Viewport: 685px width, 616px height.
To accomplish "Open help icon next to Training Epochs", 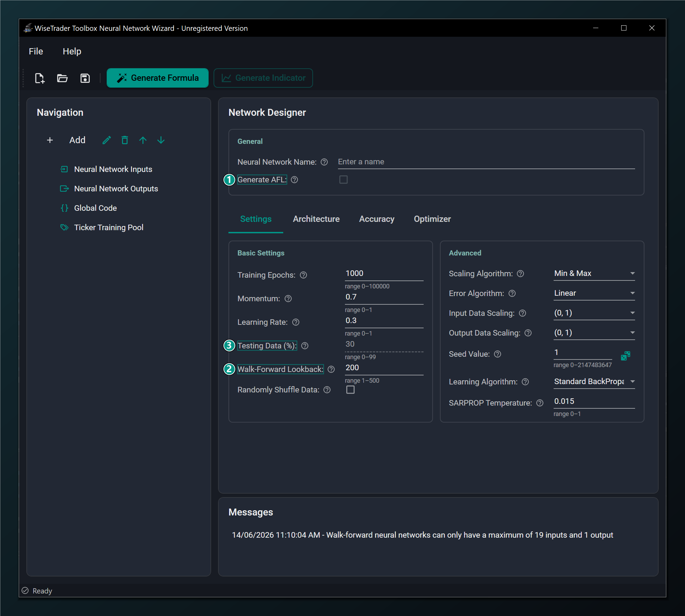I will [303, 275].
